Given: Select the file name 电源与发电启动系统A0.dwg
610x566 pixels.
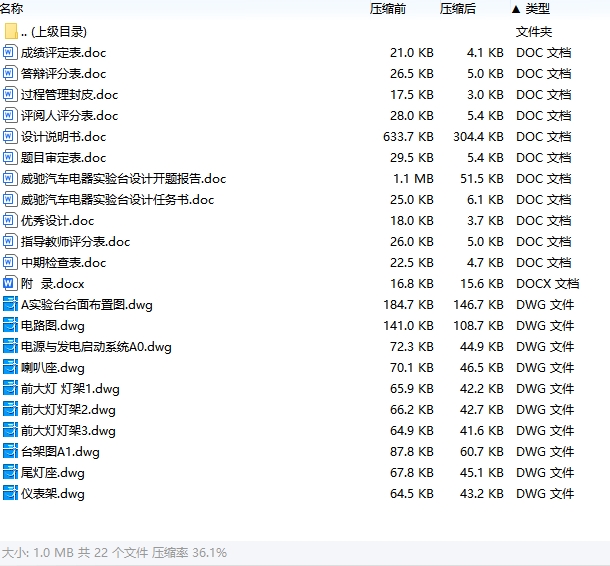Looking at the screenshot, I should click(96, 347).
